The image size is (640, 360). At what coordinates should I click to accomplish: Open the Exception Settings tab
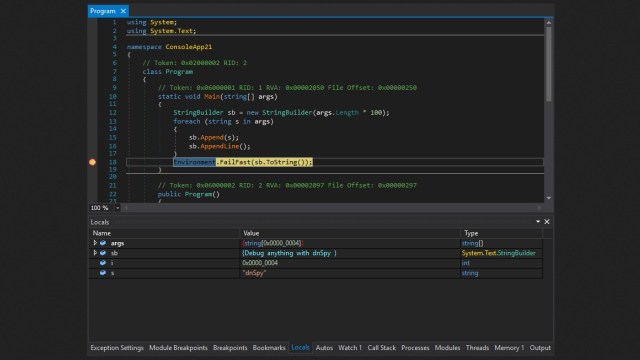click(x=117, y=348)
